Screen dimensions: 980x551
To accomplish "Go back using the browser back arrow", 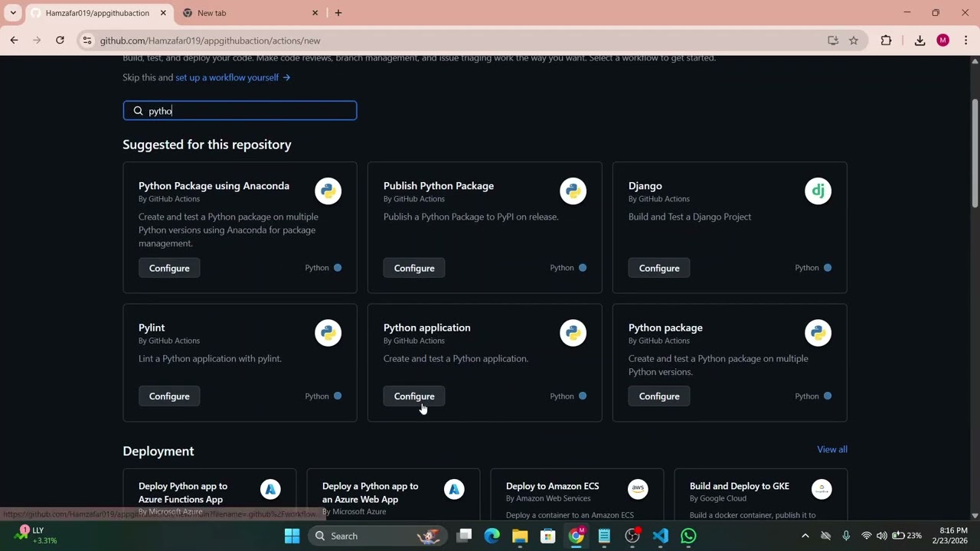I will click(x=14, y=41).
